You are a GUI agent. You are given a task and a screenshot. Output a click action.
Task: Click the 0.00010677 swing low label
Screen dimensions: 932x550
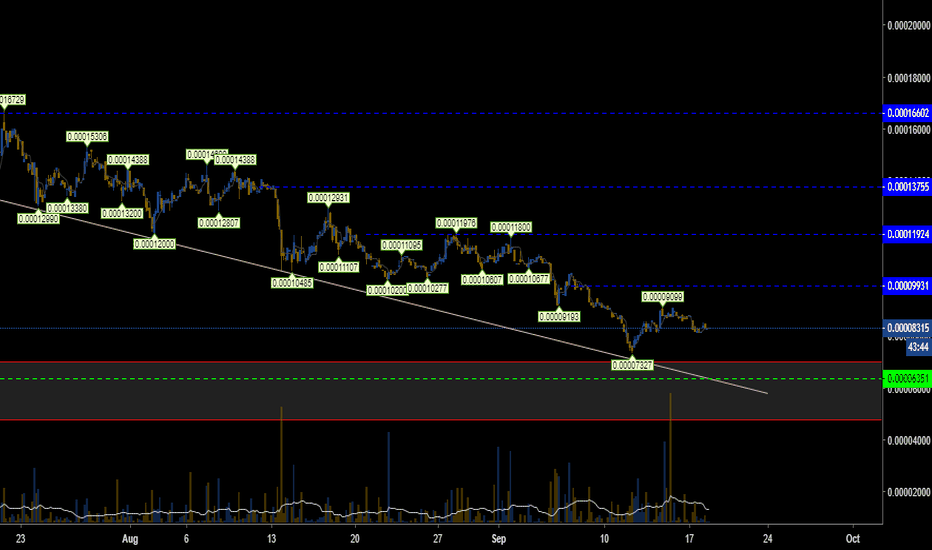(x=529, y=278)
